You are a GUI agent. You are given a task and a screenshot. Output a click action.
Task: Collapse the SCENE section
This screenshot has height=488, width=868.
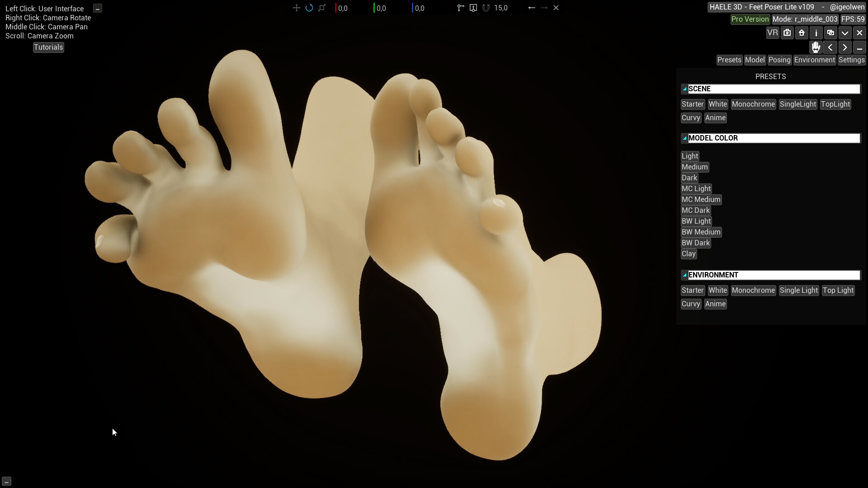[685, 89]
